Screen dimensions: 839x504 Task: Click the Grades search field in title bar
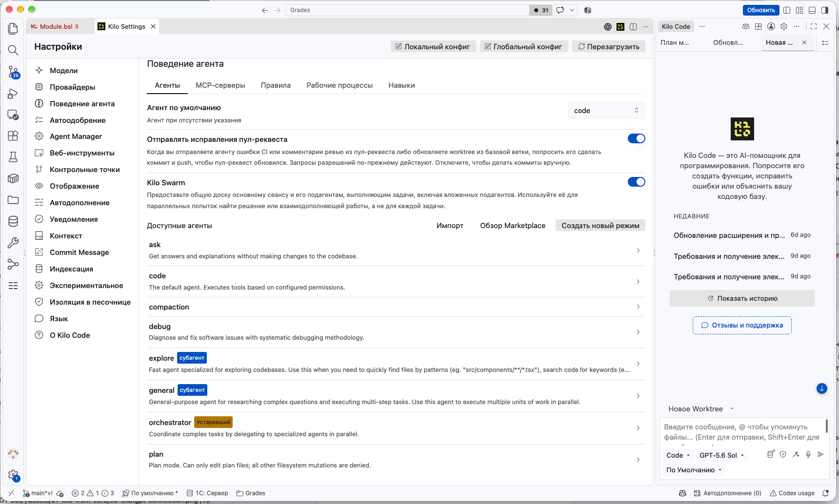coord(407,10)
